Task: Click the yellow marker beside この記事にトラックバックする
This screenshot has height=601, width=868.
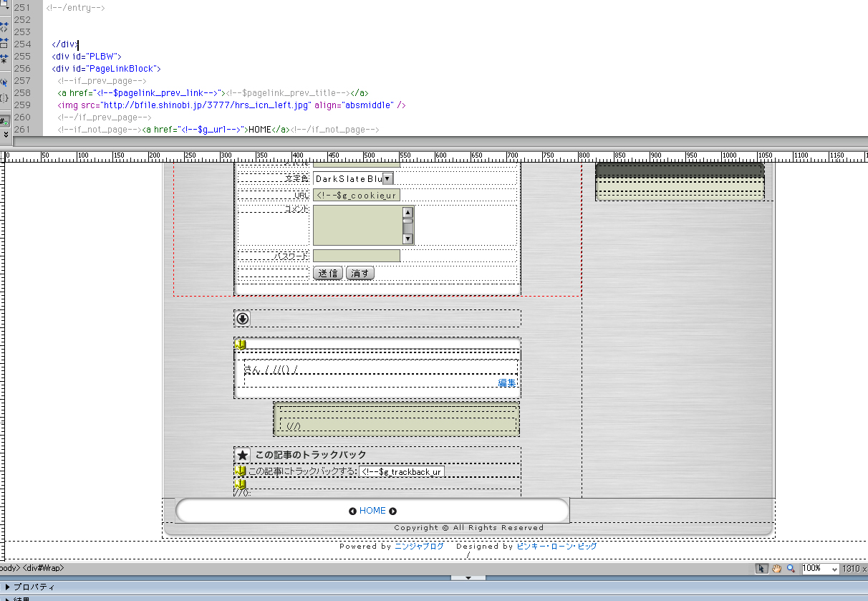Action: coord(240,471)
